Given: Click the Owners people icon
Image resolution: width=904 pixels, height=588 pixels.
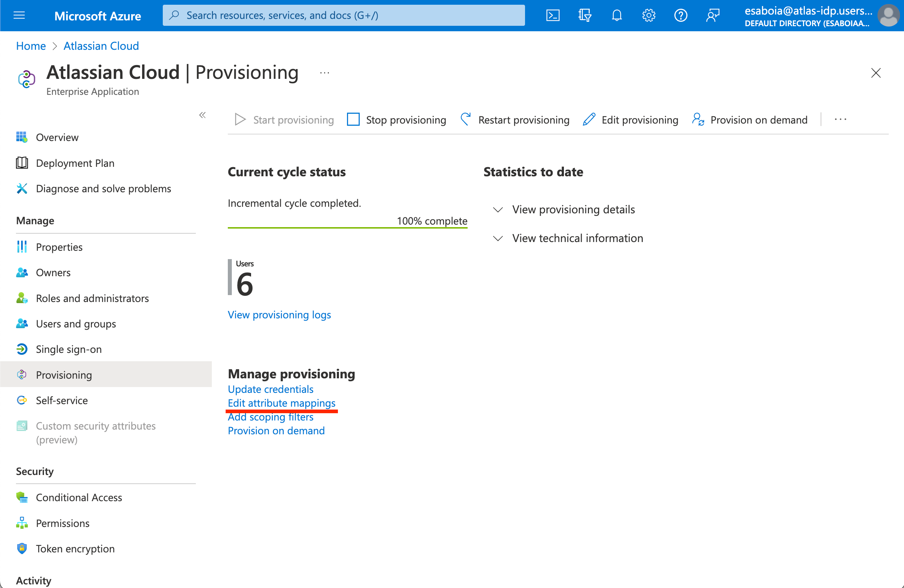Looking at the screenshot, I should (x=22, y=272).
